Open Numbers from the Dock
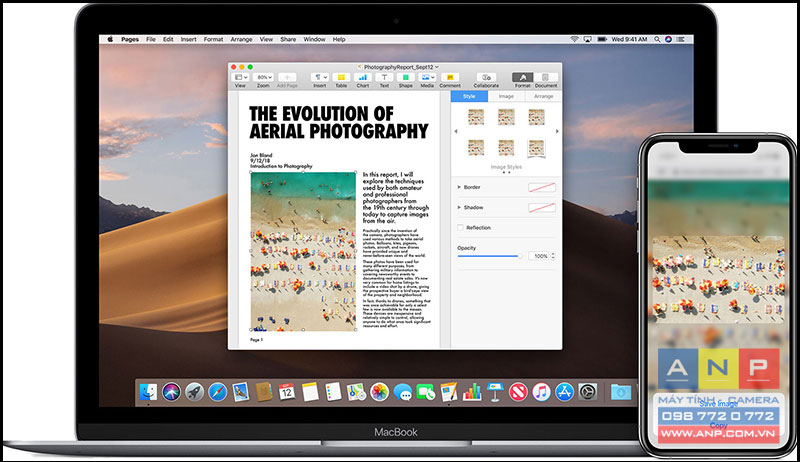 (x=472, y=392)
